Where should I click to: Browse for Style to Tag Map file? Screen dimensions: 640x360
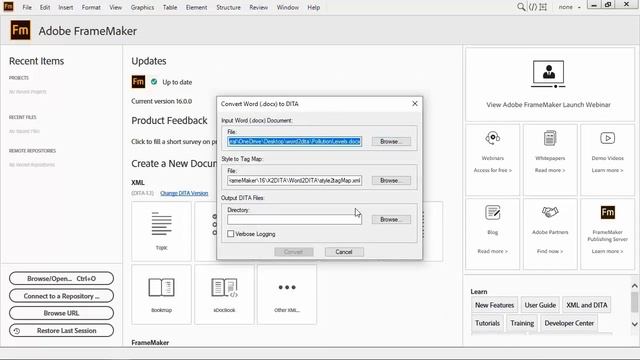[x=391, y=180]
